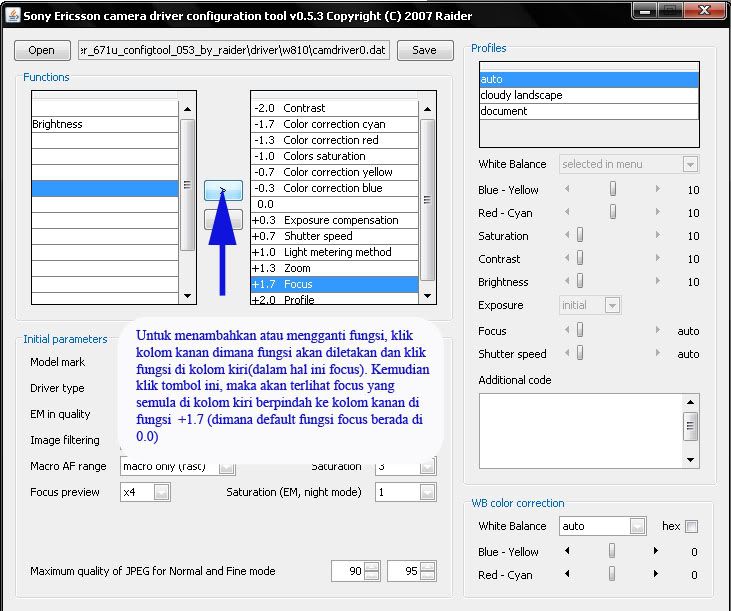The image size is (731, 611).
Task: Click left arrow of WB Red - Cyan slider
Action: coord(567,574)
